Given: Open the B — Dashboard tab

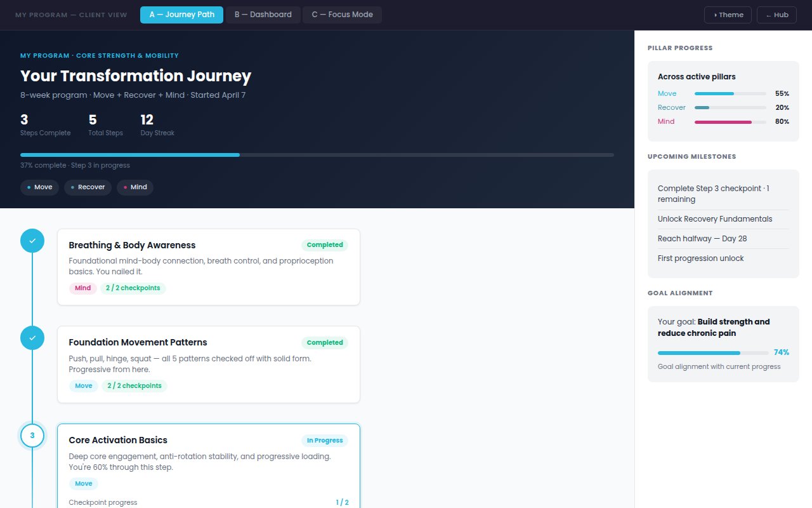Looking at the screenshot, I should click(x=263, y=15).
